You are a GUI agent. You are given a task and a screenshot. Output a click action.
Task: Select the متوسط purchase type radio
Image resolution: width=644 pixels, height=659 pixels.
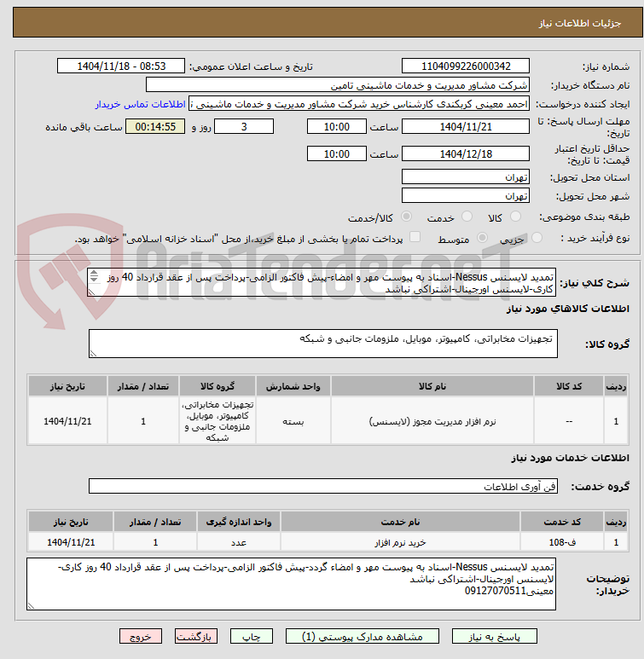click(482, 238)
